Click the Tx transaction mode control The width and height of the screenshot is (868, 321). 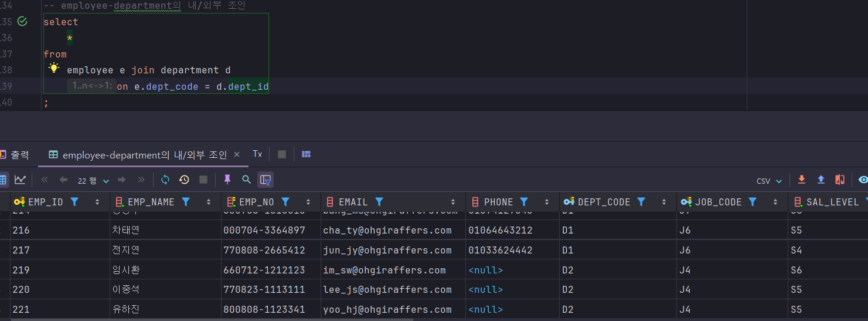[257, 154]
